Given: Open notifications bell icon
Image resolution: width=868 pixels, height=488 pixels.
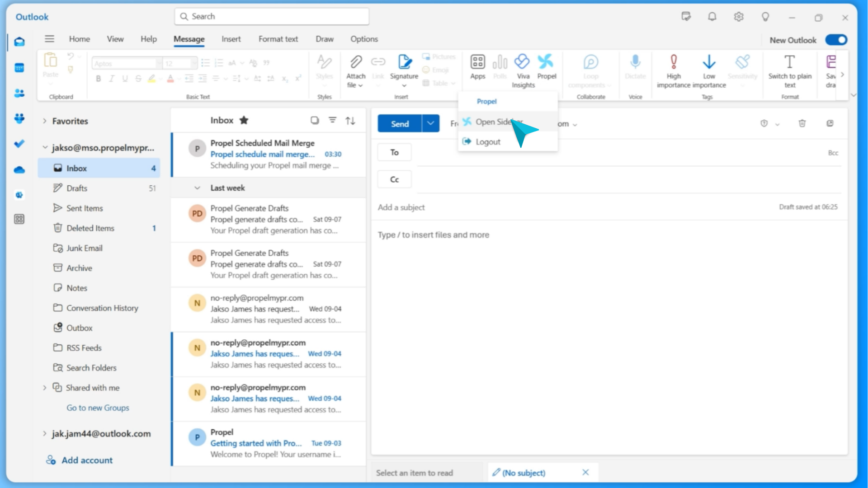Looking at the screenshot, I should pyautogui.click(x=712, y=17).
